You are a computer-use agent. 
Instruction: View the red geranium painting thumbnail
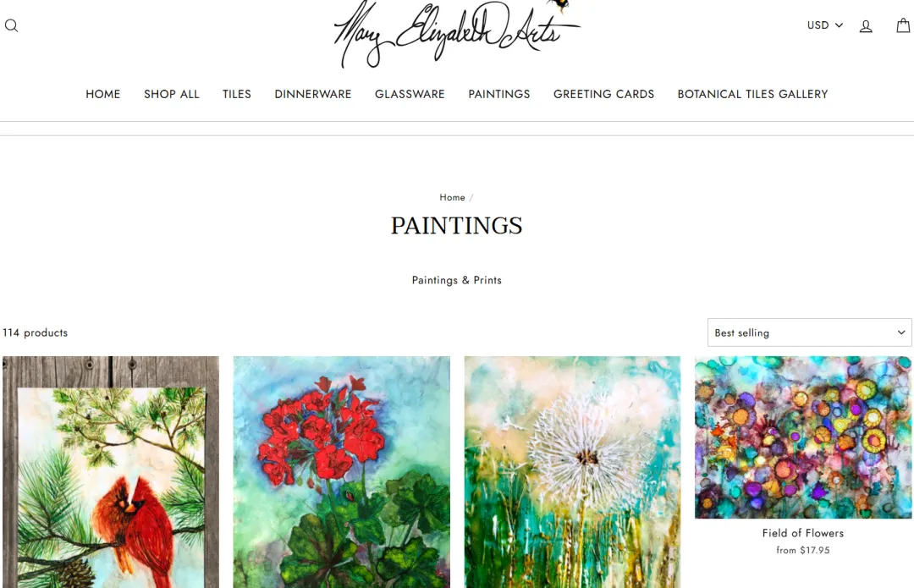[x=342, y=472]
